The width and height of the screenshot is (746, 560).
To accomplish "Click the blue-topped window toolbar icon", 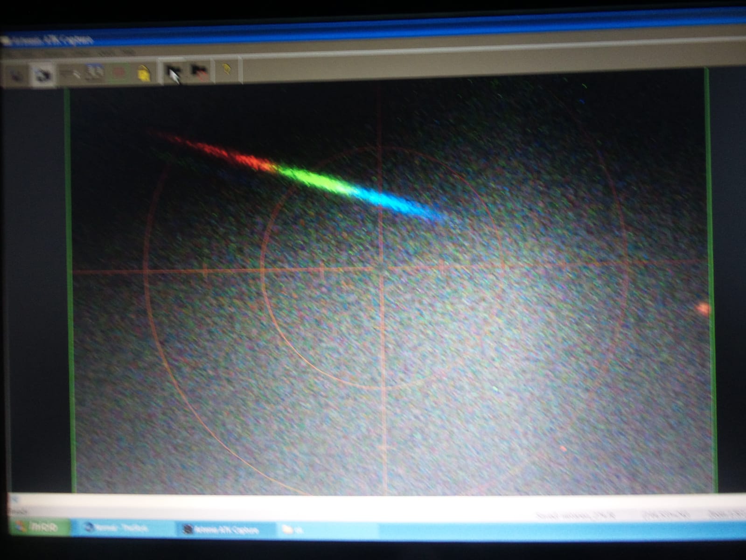I will tap(95, 72).
